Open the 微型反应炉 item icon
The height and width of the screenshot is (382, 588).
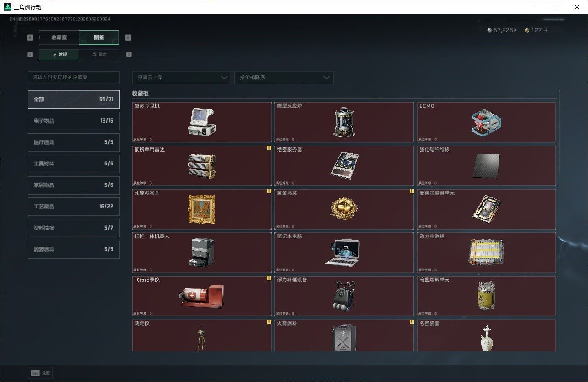344,123
